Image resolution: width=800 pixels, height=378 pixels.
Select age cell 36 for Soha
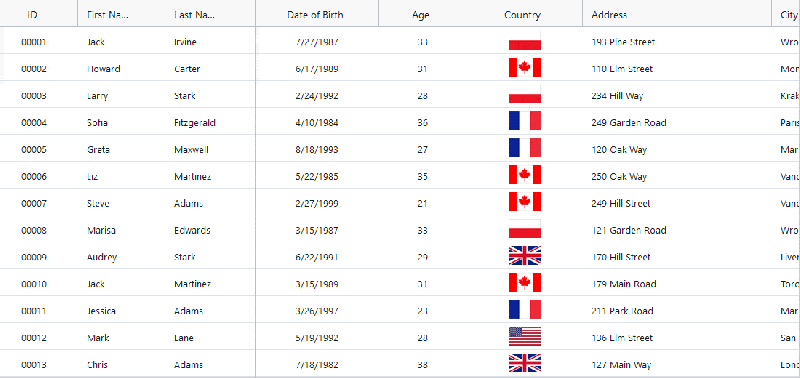(x=422, y=122)
